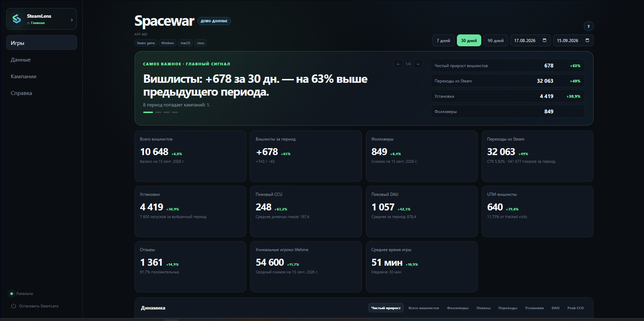Select the Установки summary row
Viewport: 644px width, 321px height.
pyautogui.click(x=508, y=96)
